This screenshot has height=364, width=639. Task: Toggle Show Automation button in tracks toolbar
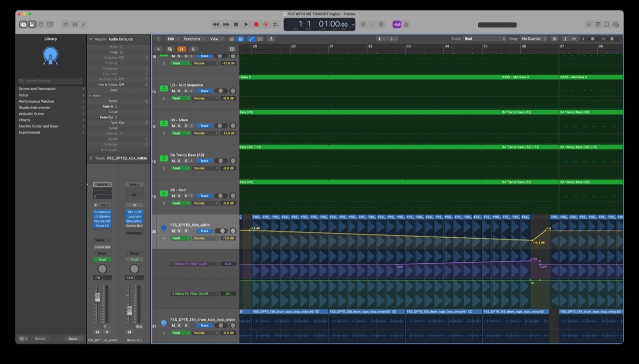click(251, 39)
